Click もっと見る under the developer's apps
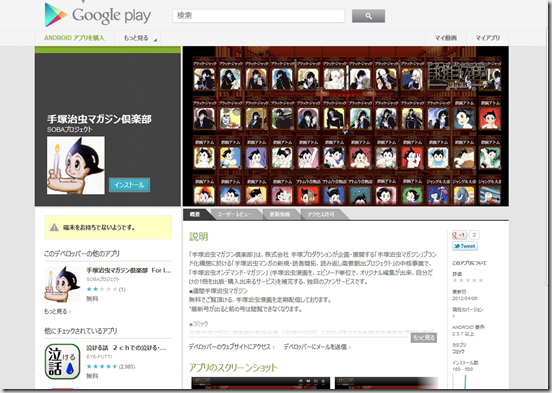 [58, 311]
